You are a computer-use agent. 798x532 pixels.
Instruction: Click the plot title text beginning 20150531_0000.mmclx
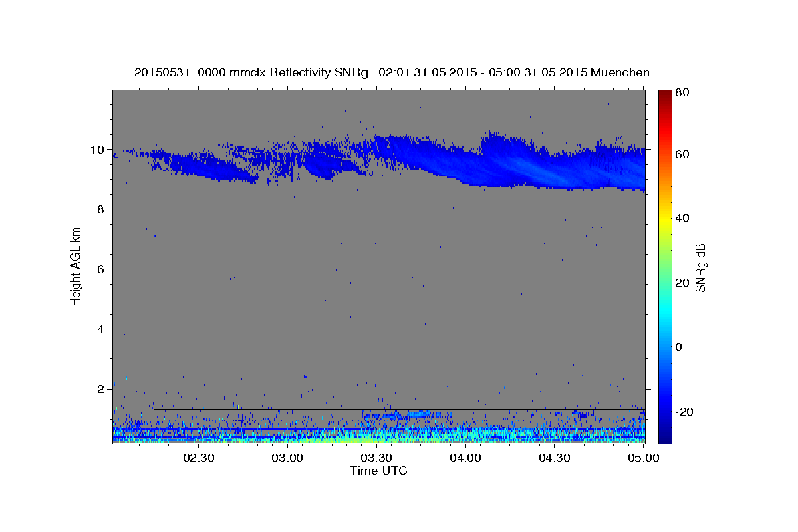[x=392, y=72]
